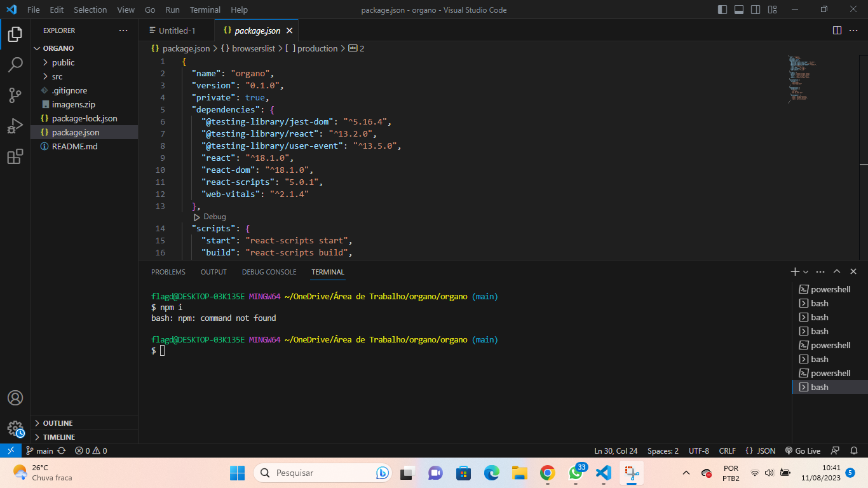Click the notifications bell icon
The image size is (868, 488).
(x=854, y=451)
